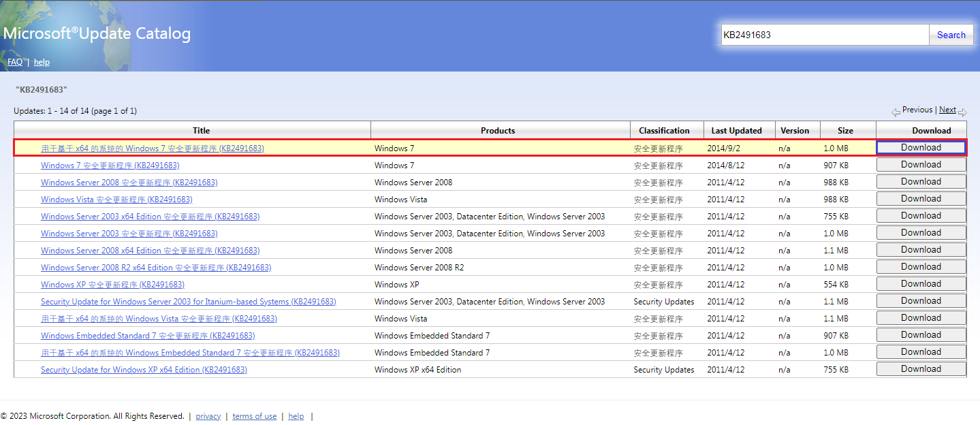Download the Windows Server 2008 R2 x64 update
This screenshot has height=425, width=980.
tap(921, 266)
